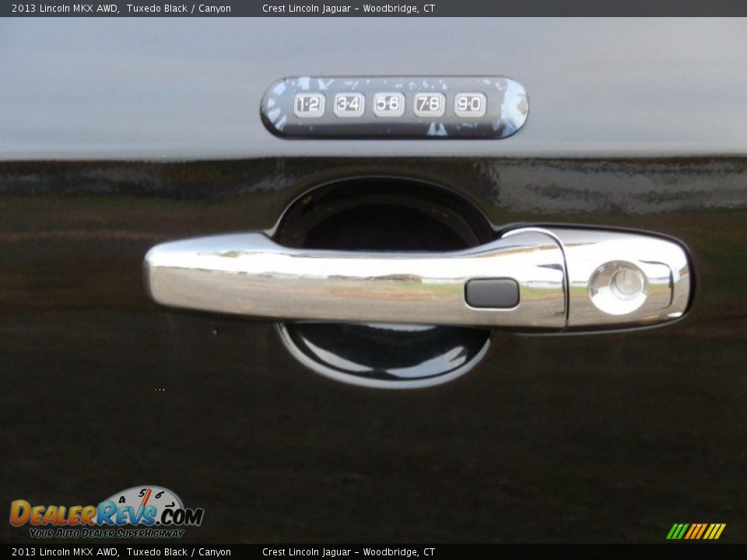The width and height of the screenshot is (747, 560).
Task: Tap the 9·0 keypad button
Action: point(470,105)
